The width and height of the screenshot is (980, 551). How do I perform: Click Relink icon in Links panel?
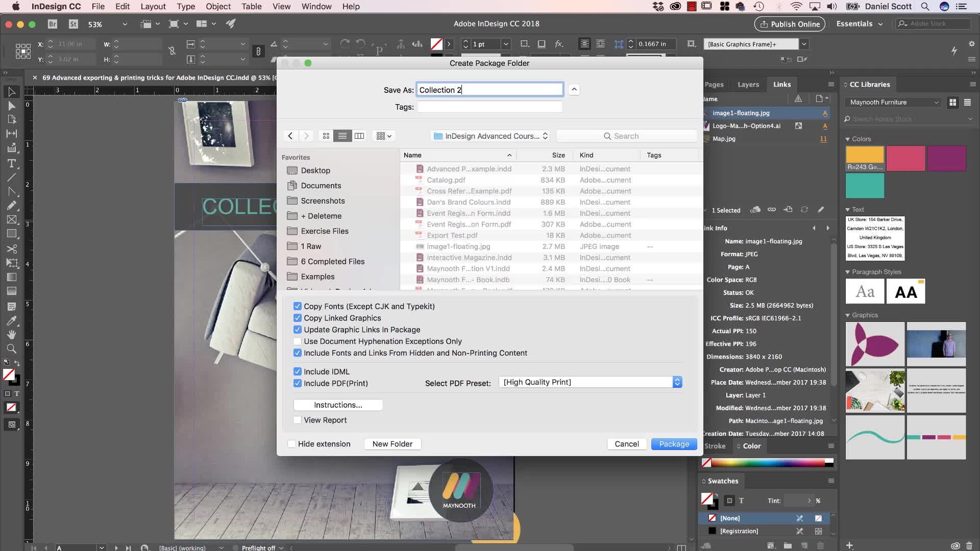point(771,210)
